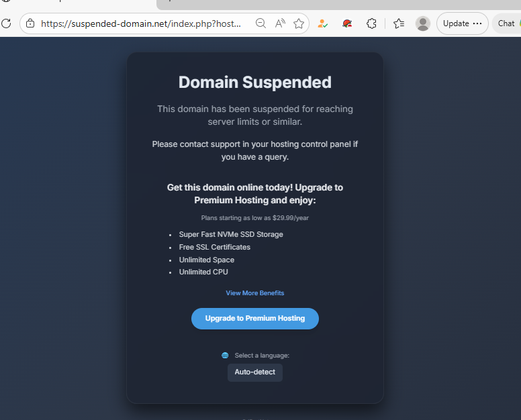This screenshot has height=420, width=521.
Task: Click the zoom magnifier in address bar
Action: tap(261, 23)
